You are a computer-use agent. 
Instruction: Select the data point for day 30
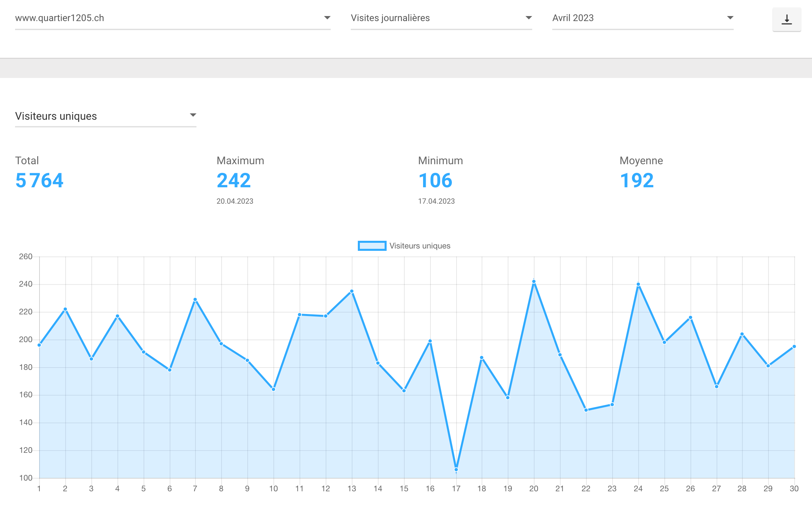[794, 346]
